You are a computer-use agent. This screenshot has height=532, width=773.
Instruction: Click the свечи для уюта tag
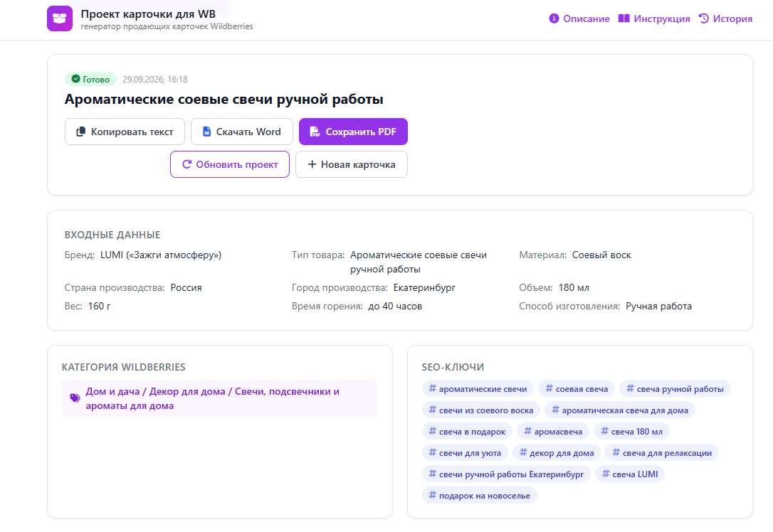pos(465,452)
